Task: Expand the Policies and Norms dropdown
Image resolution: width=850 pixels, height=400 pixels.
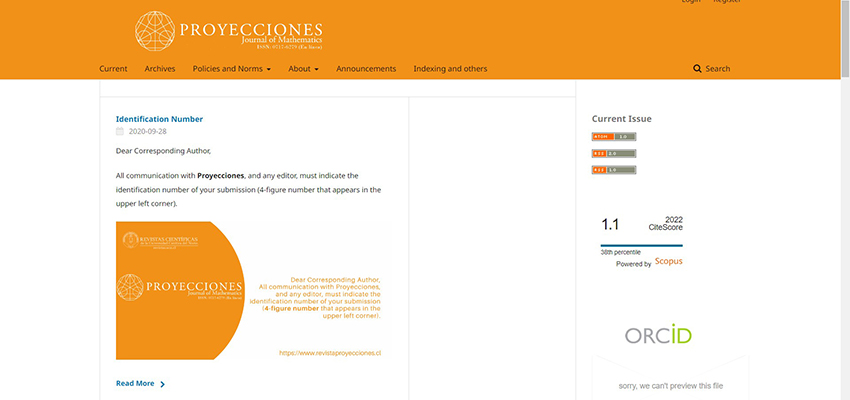Action: tap(231, 69)
